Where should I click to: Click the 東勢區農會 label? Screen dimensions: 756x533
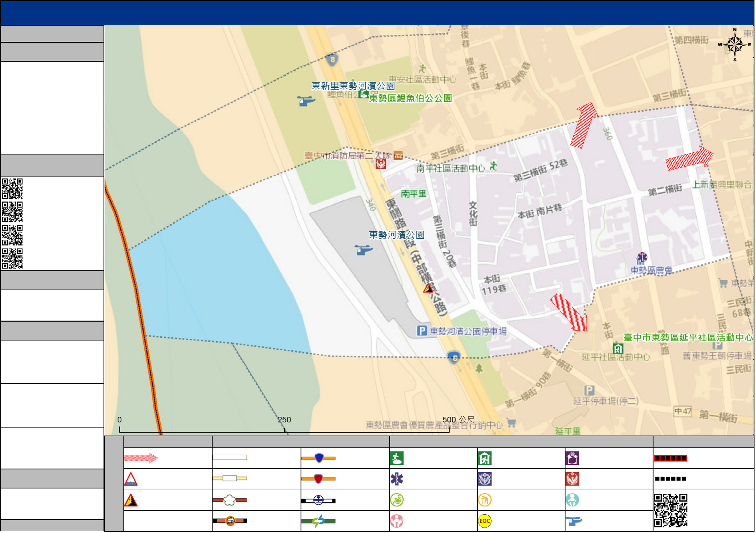pyautogui.click(x=651, y=271)
